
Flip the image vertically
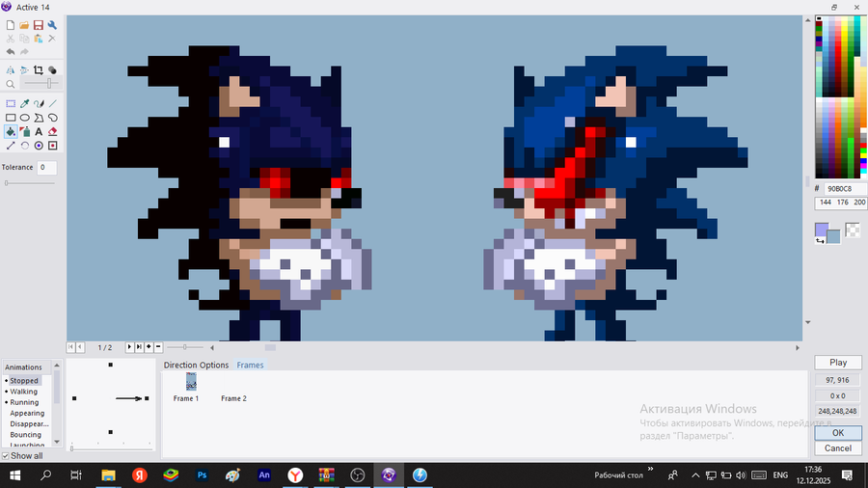(24, 70)
